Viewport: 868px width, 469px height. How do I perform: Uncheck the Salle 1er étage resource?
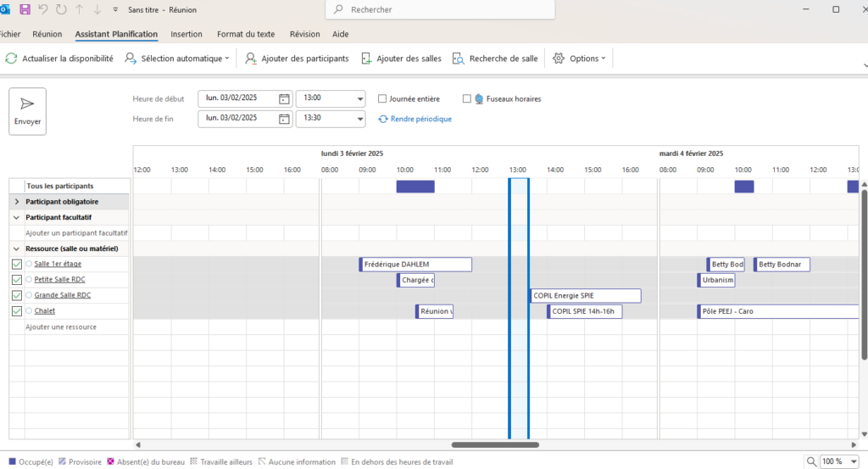click(17, 265)
